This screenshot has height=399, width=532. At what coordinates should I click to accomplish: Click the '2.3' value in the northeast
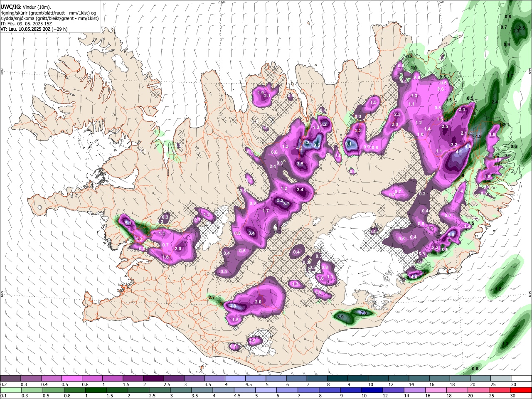[x=397, y=114]
